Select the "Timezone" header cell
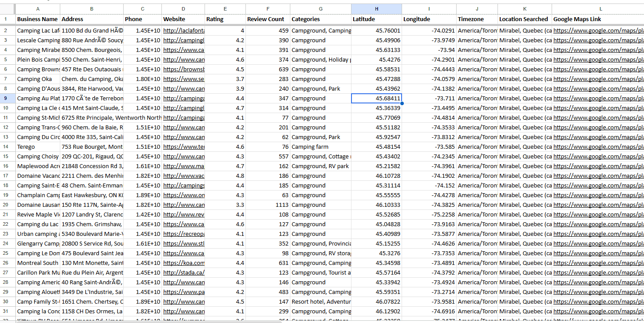The width and height of the screenshot is (644, 323). pyautogui.click(x=477, y=19)
